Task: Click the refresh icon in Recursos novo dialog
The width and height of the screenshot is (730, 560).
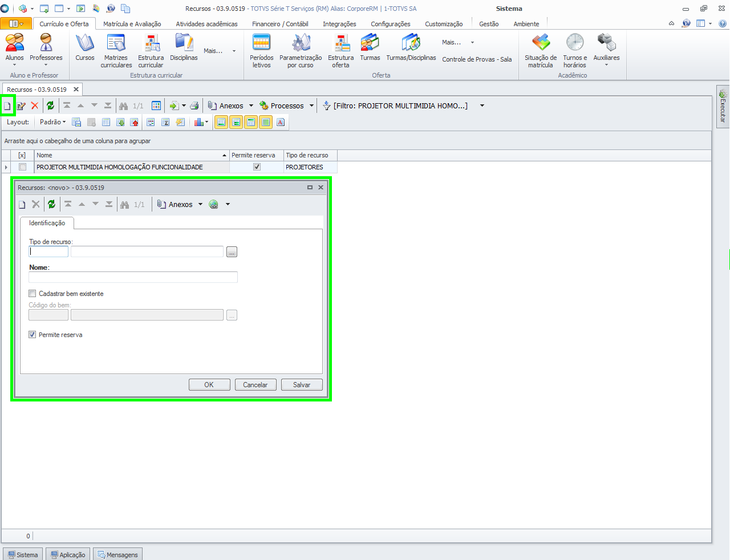Action: pos(52,204)
